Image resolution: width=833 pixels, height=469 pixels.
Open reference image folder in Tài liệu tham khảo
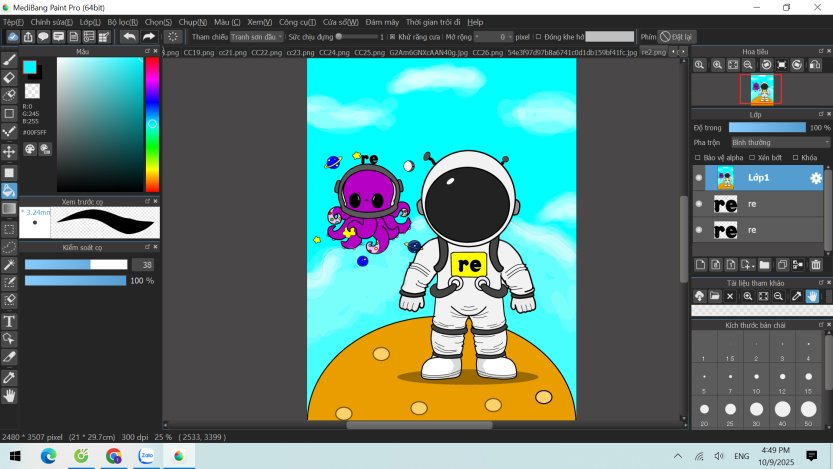tap(715, 296)
